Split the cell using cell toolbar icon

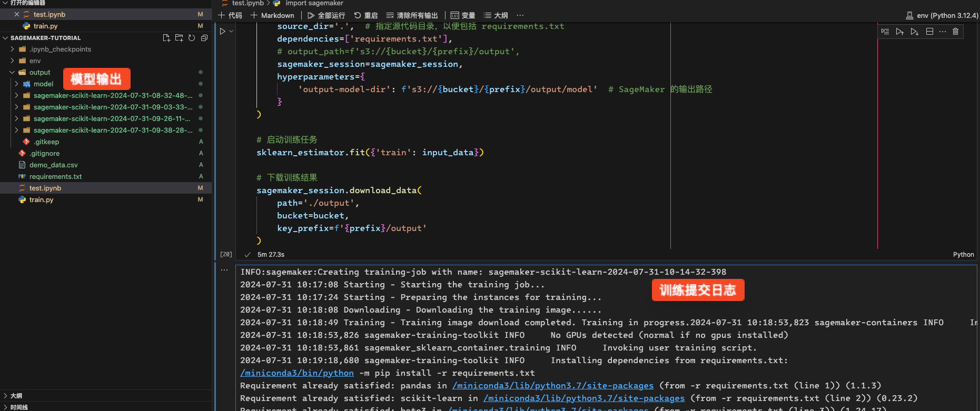[x=929, y=32]
